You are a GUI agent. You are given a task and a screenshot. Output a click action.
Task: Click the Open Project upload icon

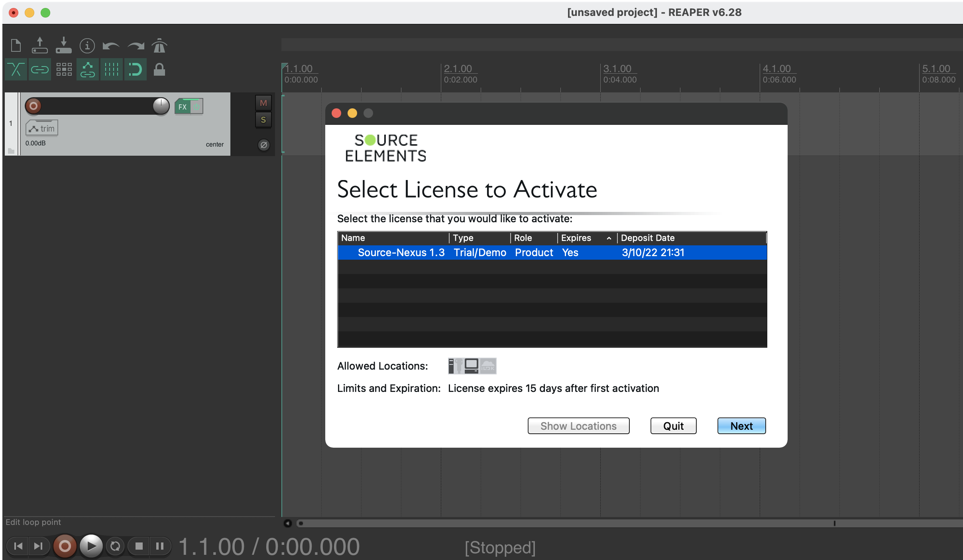tap(39, 45)
